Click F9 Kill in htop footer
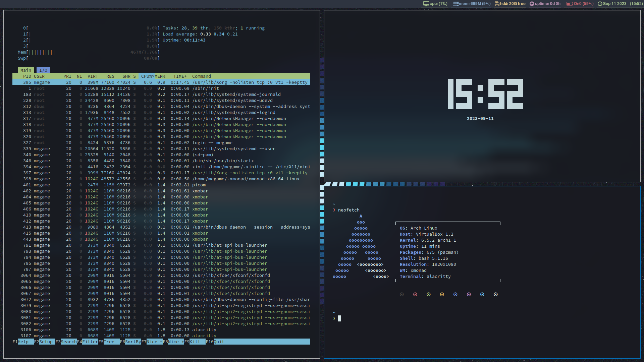Image resolution: width=644 pixels, height=362 pixels. tap(195, 342)
